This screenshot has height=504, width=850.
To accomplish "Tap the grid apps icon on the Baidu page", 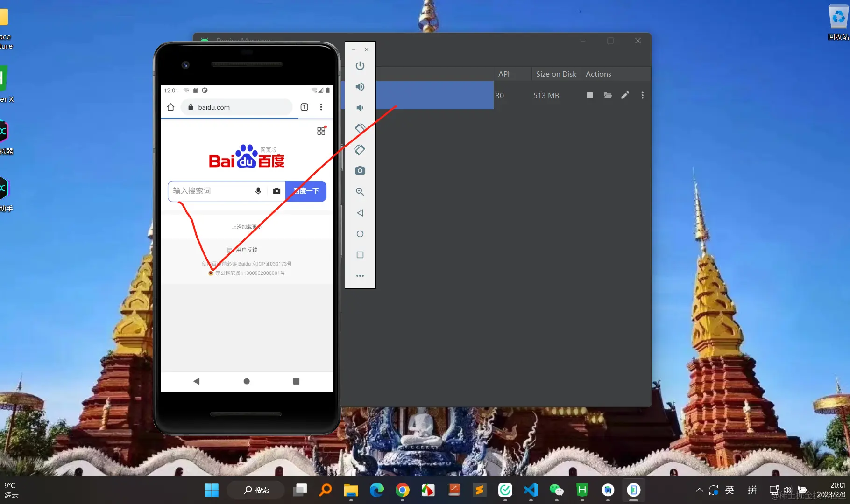I will (x=321, y=131).
